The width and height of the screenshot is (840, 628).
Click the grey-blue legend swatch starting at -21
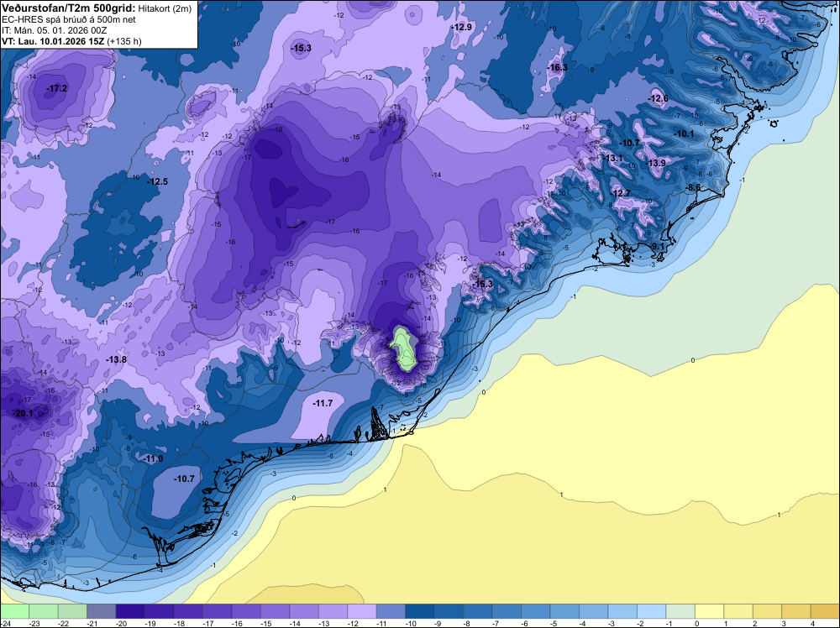pyautogui.click(x=102, y=611)
